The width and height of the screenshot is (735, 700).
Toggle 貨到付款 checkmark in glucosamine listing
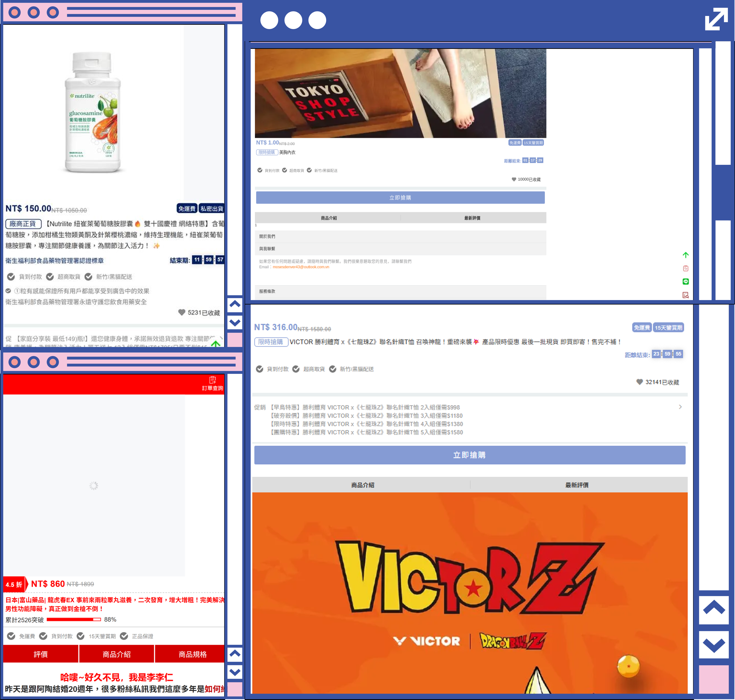point(11,276)
